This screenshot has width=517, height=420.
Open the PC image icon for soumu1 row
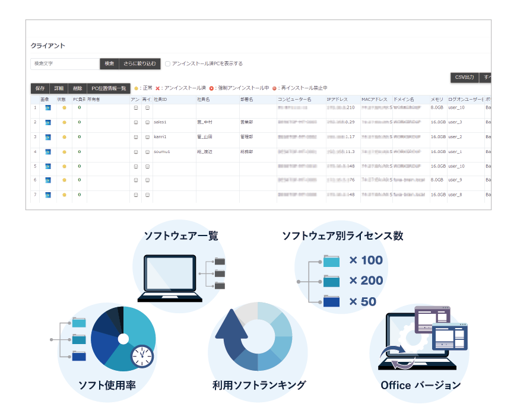click(x=48, y=152)
